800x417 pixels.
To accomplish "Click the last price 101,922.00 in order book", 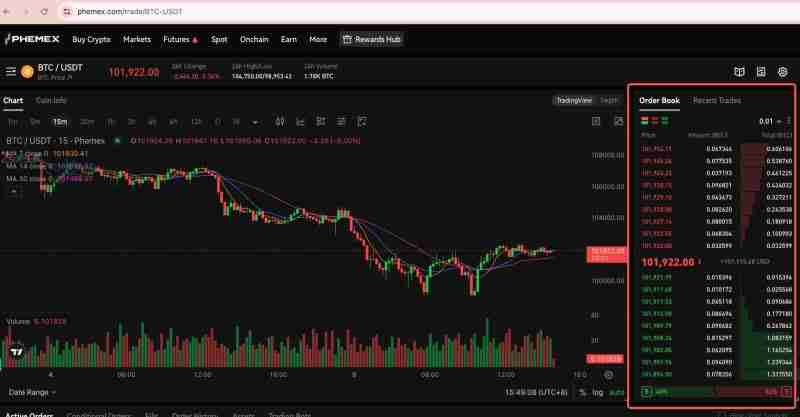I will click(x=667, y=262).
